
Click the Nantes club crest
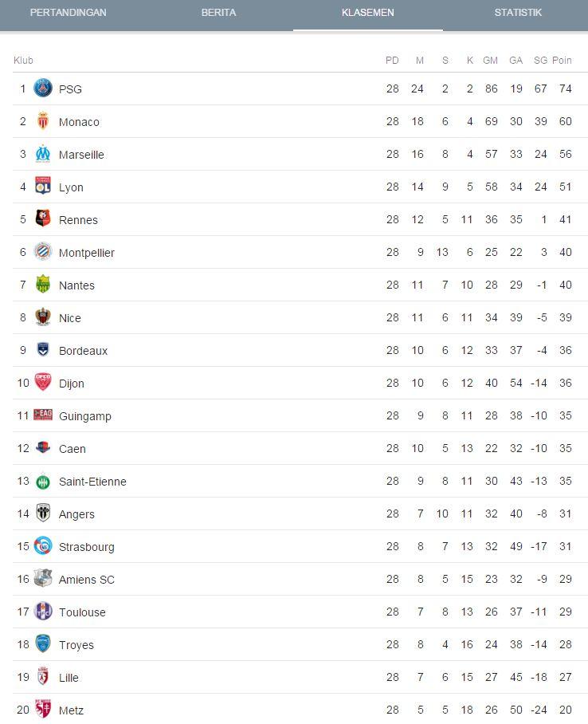pos(43,285)
